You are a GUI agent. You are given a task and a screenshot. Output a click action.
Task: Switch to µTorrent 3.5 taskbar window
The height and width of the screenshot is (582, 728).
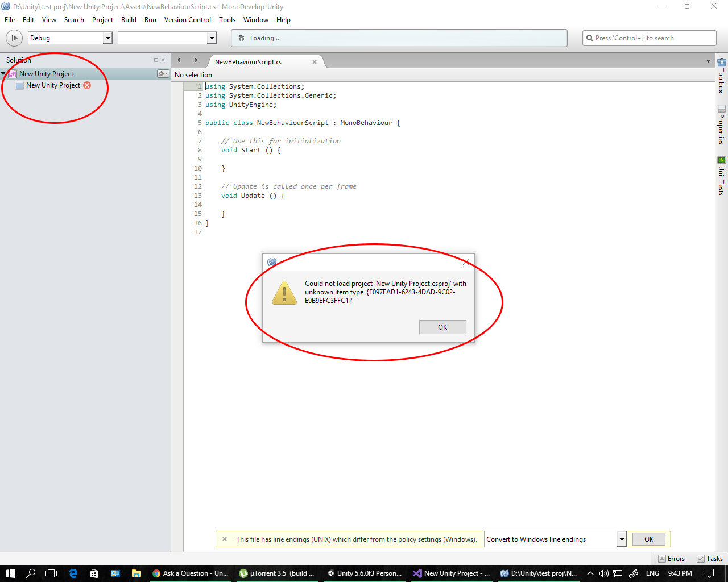(277, 573)
